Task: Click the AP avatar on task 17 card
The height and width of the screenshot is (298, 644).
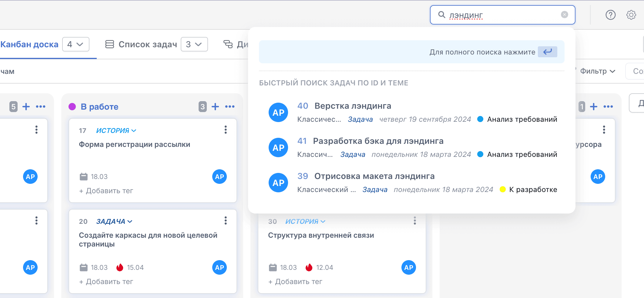Action: tap(220, 177)
